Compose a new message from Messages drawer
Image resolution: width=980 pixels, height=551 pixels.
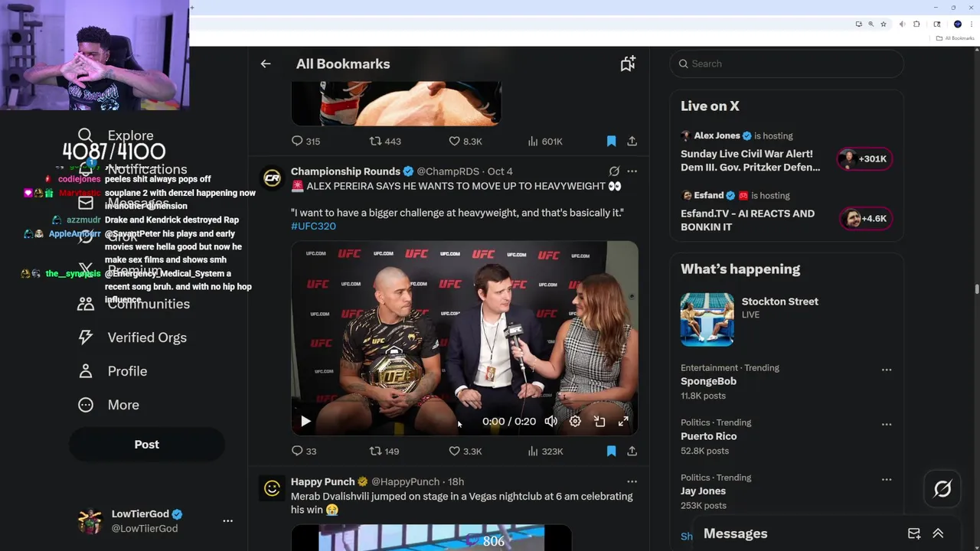pyautogui.click(x=914, y=533)
